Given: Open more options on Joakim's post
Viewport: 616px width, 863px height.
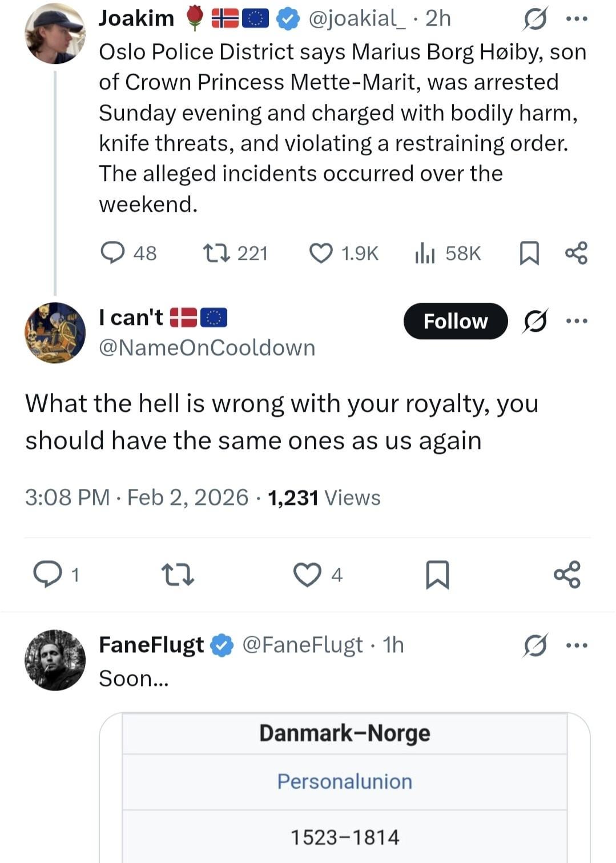Looking at the screenshot, I should tap(576, 19).
